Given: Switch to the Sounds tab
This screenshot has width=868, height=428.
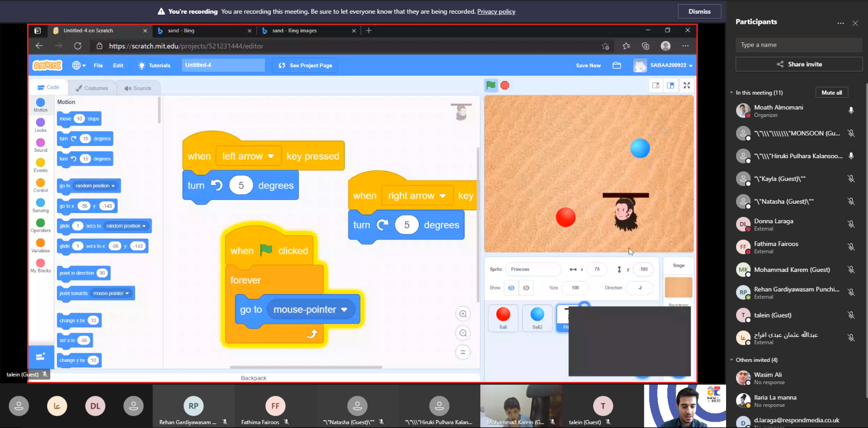Looking at the screenshot, I should [138, 88].
